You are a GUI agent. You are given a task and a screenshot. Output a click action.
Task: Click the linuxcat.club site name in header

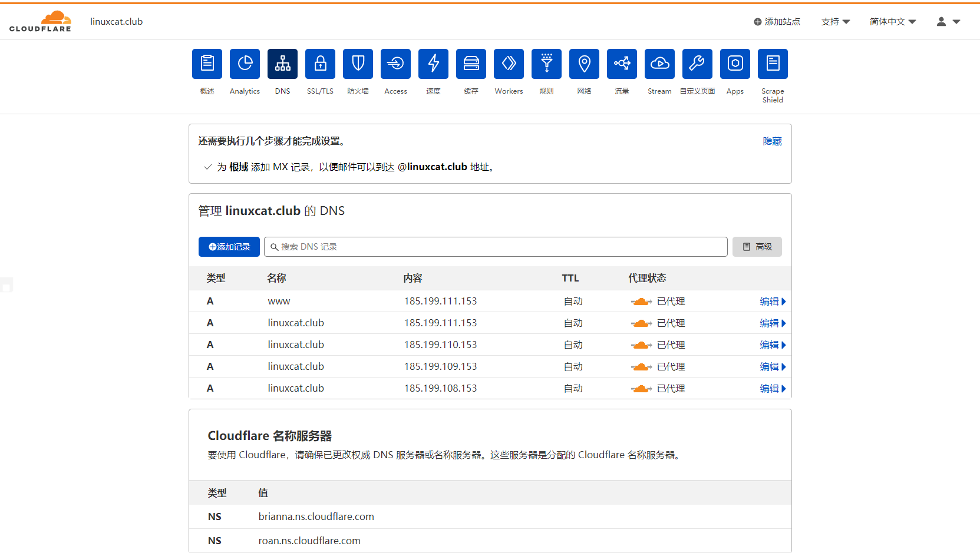(117, 22)
